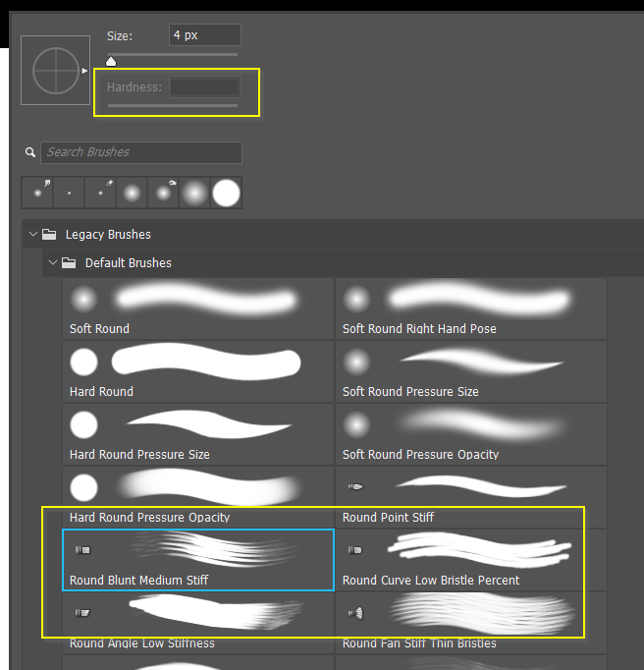Click the magnifier search icon
The width and height of the screenshot is (644, 670).
click(29, 152)
